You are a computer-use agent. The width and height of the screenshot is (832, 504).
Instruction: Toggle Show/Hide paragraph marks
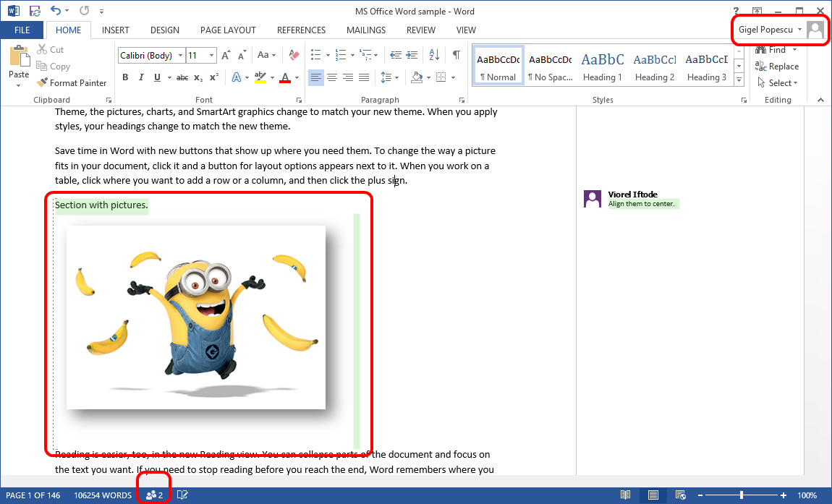(x=456, y=55)
